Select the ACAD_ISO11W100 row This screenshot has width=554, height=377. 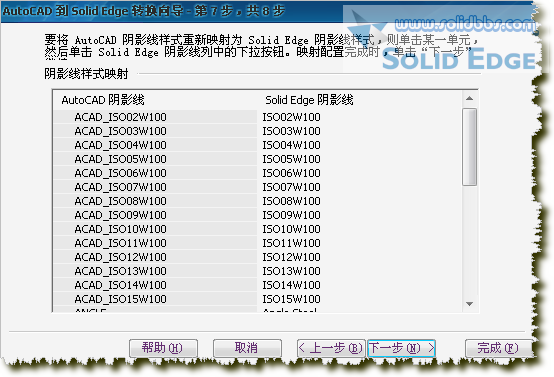coord(155,243)
